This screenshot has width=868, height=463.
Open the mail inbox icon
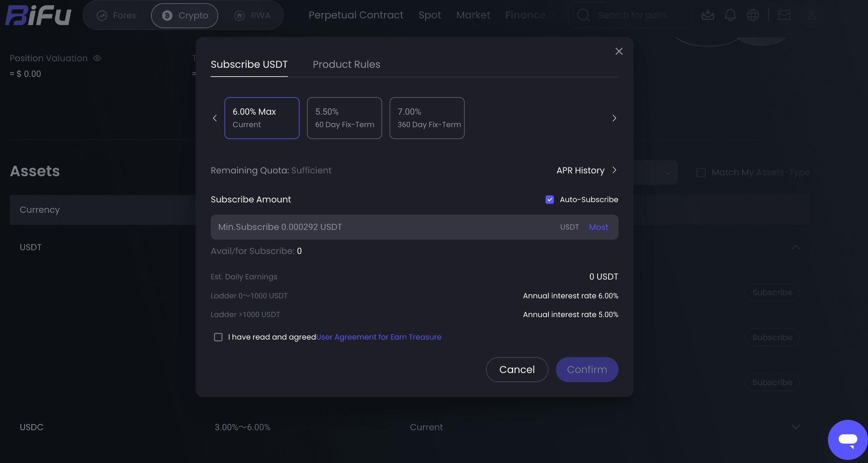[x=784, y=15]
